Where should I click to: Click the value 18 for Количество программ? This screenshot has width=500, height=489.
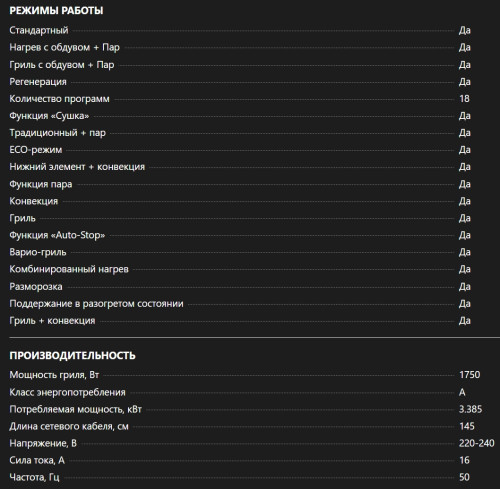click(464, 99)
